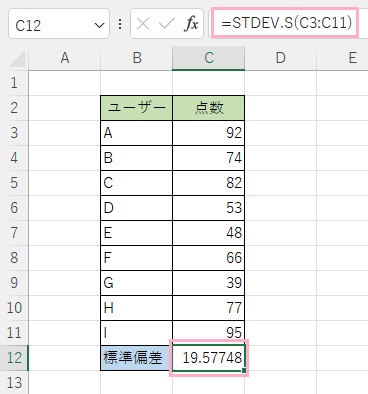Viewport: 368px width, 394px height.
Task: Select column C header
Action: [208, 58]
